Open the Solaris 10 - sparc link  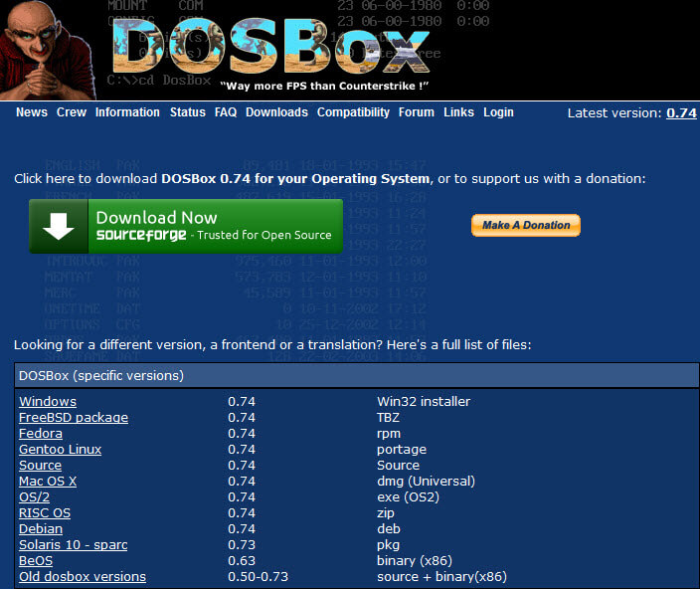pyautogui.click(x=74, y=545)
